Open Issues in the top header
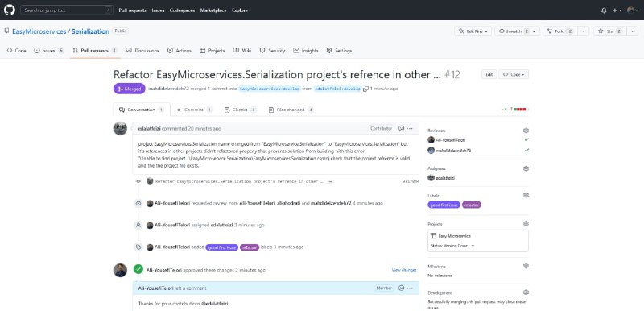 click(158, 10)
